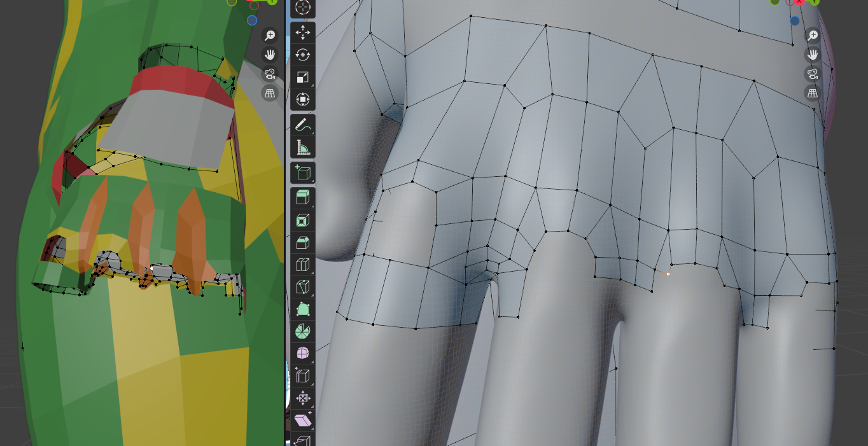
Task: Activate the Add Cube tool
Action: pyautogui.click(x=303, y=172)
